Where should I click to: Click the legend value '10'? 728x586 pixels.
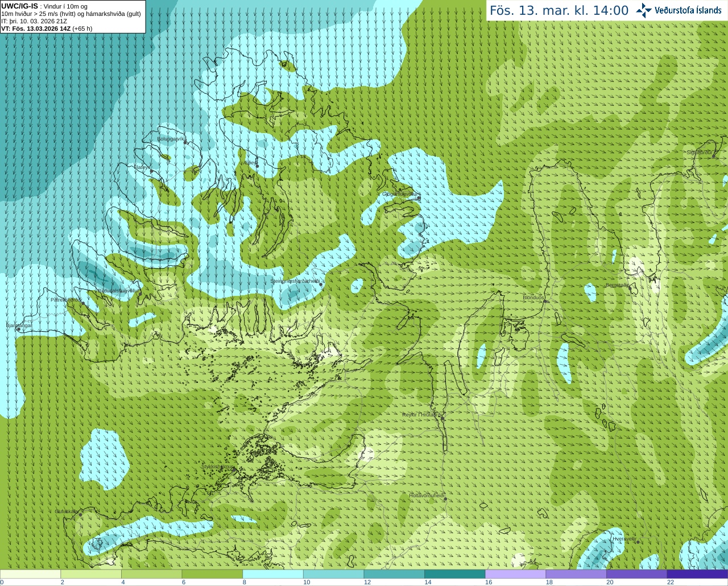(307, 582)
